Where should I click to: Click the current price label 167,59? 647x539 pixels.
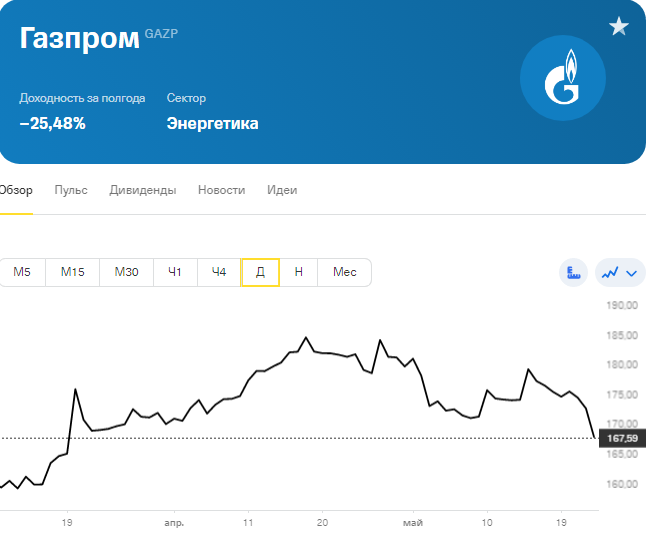pyautogui.click(x=622, y=438)
